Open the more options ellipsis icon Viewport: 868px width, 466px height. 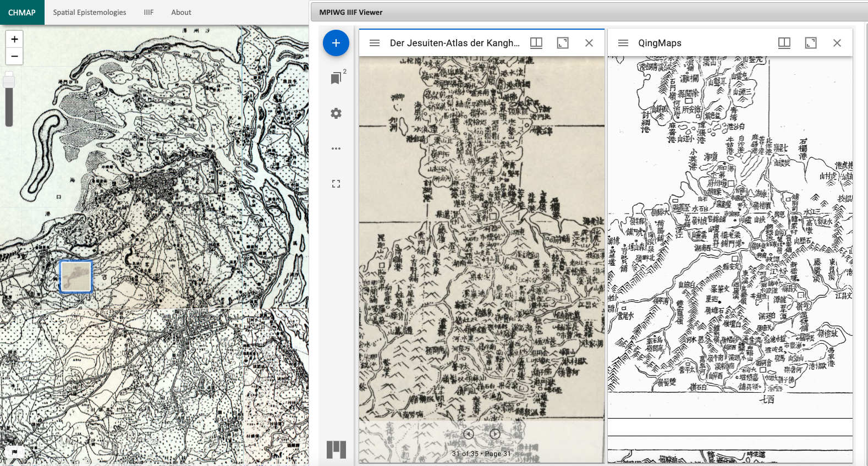(x=336, y=149)
